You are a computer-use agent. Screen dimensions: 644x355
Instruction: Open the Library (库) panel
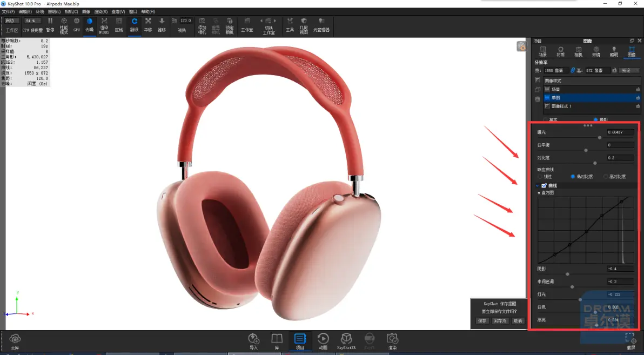(277, 342)
